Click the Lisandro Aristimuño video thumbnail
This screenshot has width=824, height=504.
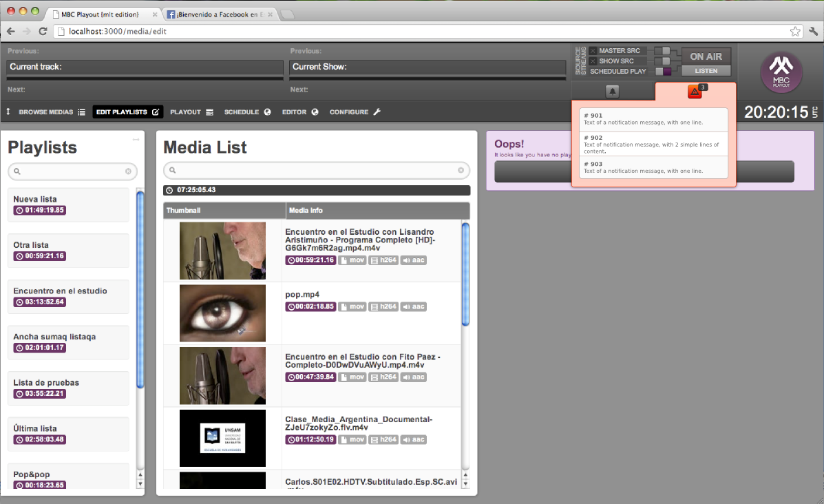223,251
